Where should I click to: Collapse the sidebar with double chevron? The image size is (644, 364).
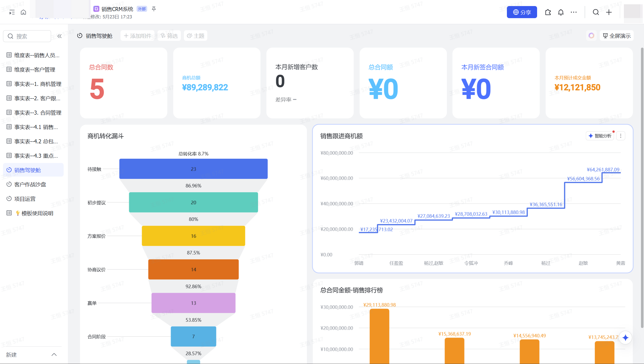[59, 36]
